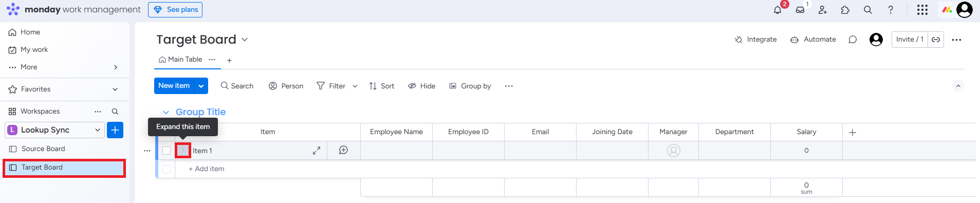Click Joining Date column header
The image size is (980, 203).
click(x=612, y=132)
